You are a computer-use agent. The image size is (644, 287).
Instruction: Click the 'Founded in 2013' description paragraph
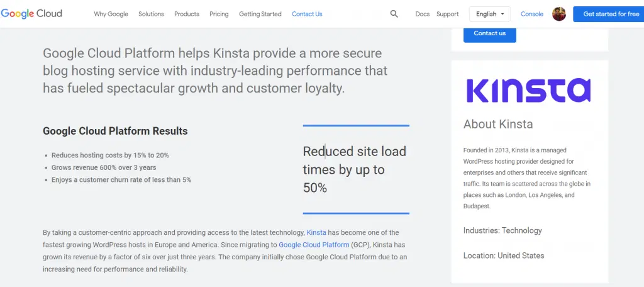coord(527,178)
